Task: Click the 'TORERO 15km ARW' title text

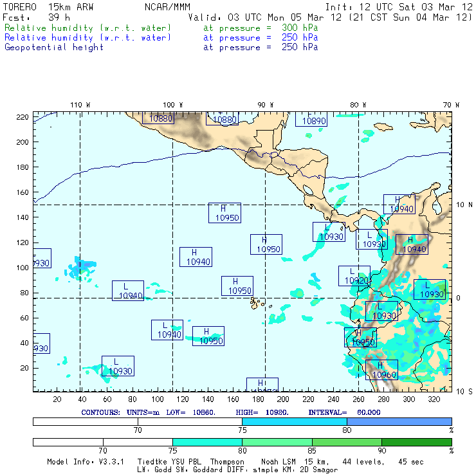Action: (48, 7)
